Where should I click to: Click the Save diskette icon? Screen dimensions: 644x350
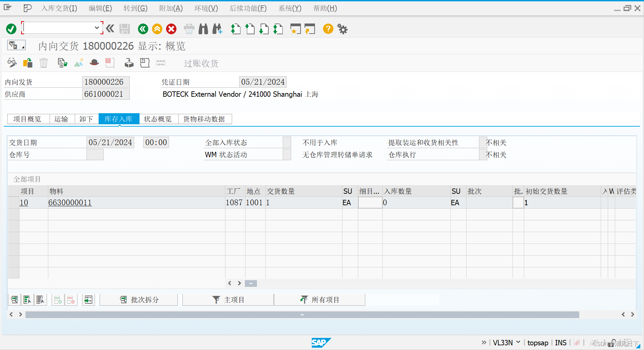tap(124, 29)
